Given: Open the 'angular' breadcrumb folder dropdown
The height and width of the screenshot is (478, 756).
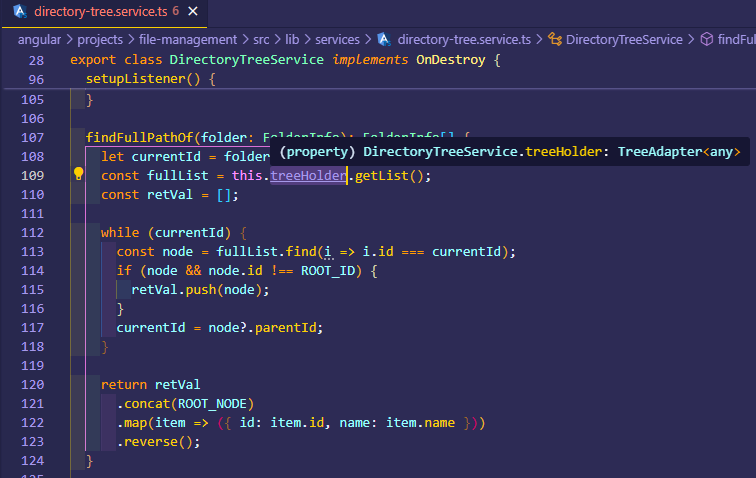Looking at the screenshot, I should [x=40, y=40].
